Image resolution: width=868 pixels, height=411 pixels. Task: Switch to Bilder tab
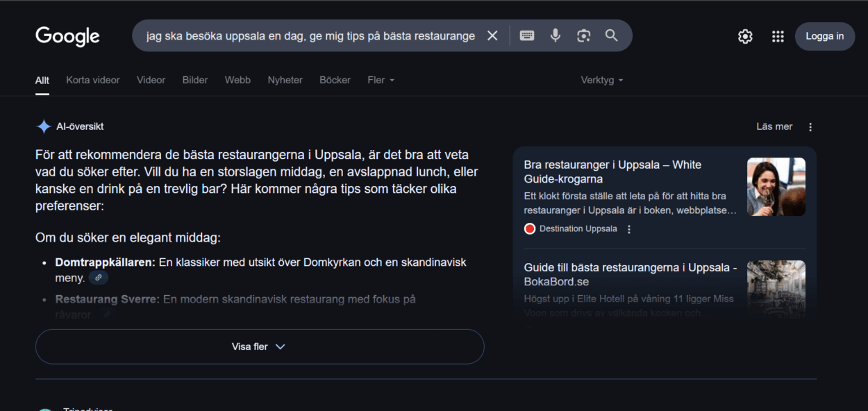tap(195, 80)
